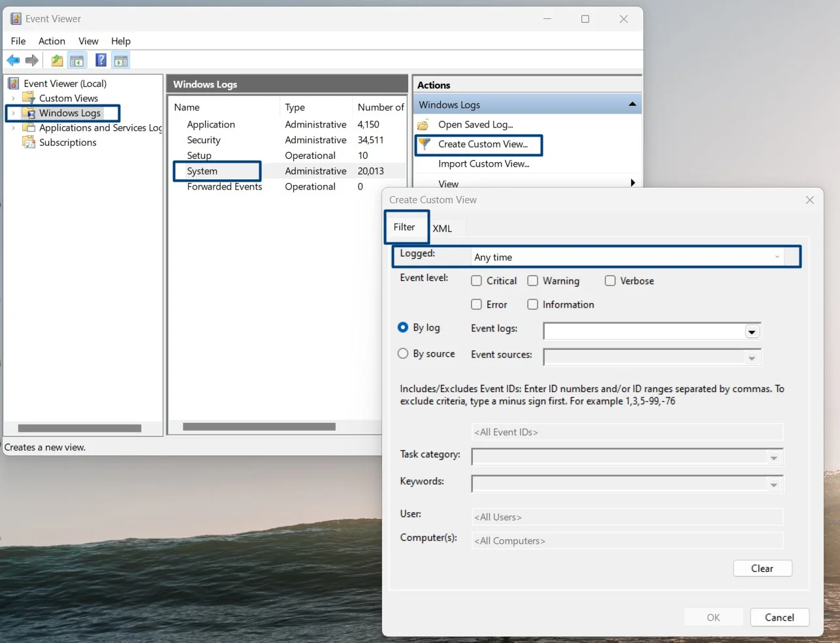
Task: Click the Create Custom View funnel icon
Action: point(425,144)
